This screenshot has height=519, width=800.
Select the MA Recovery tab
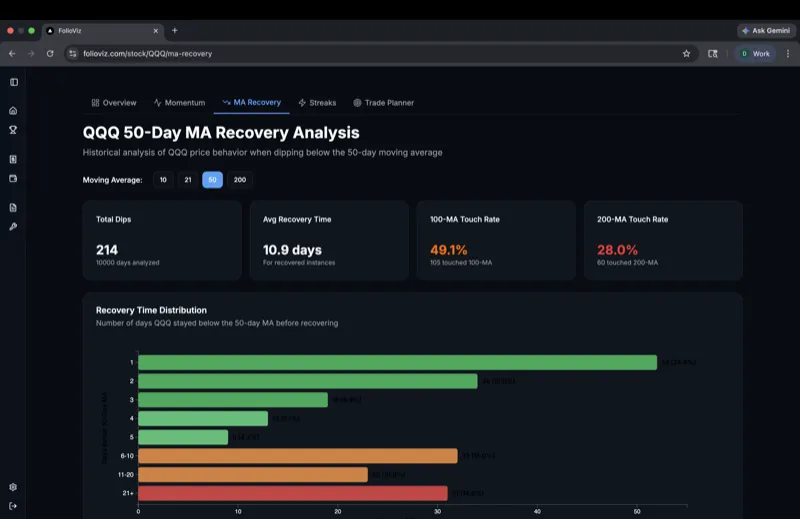click(x=252, y=103)
